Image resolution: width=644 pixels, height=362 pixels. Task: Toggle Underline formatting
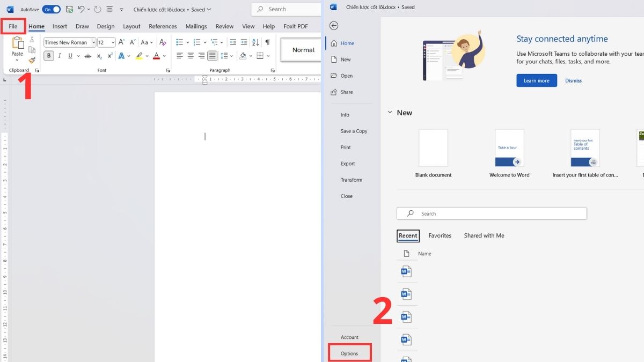coord(70,56)
